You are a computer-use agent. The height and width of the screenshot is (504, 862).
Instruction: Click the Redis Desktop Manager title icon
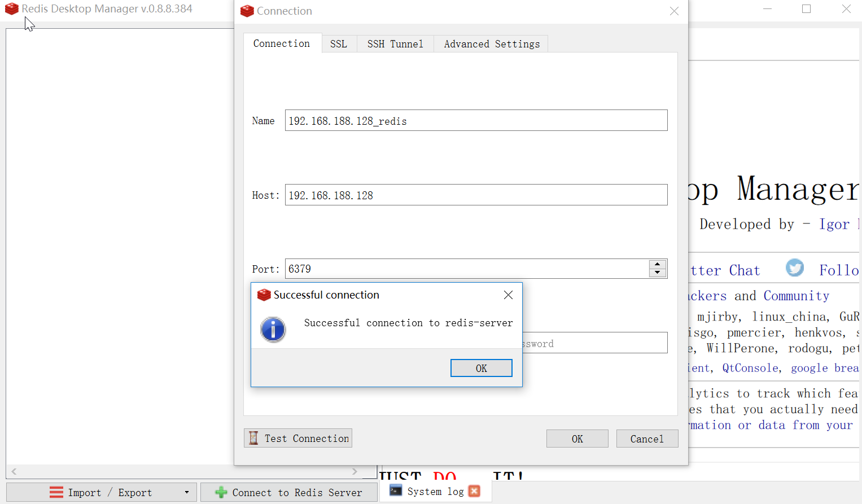click(12, 8)
